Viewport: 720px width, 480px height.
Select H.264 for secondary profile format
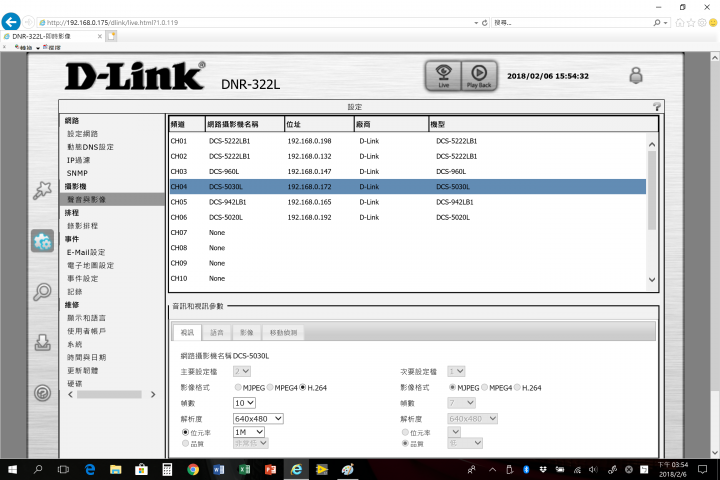click(517, 387)
